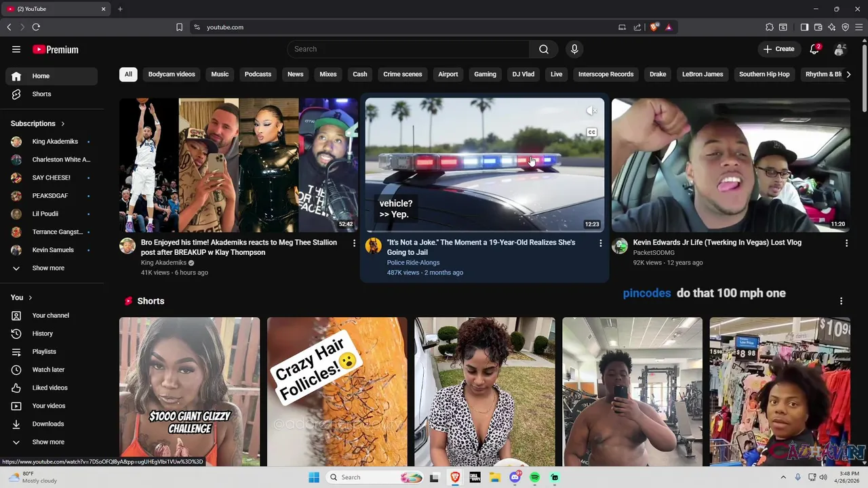
Task: Select the LeBron James chip
Action: pos(703,75)
